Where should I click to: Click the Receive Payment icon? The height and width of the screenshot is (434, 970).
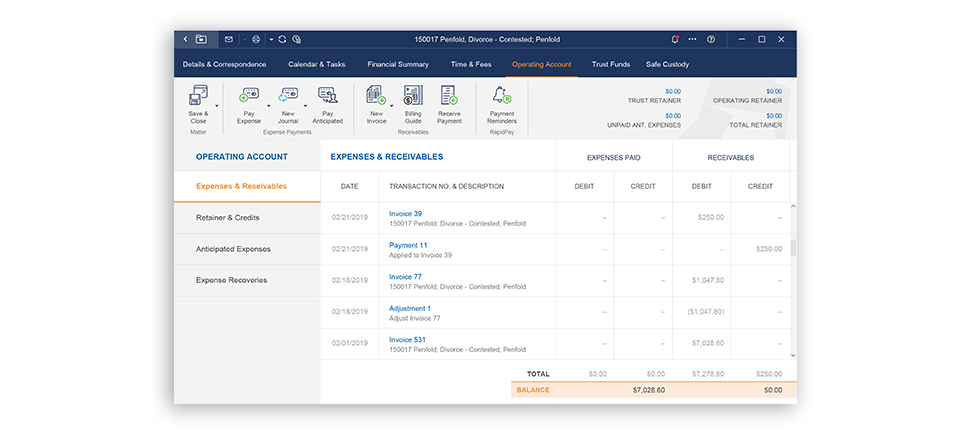click(449, 95)
